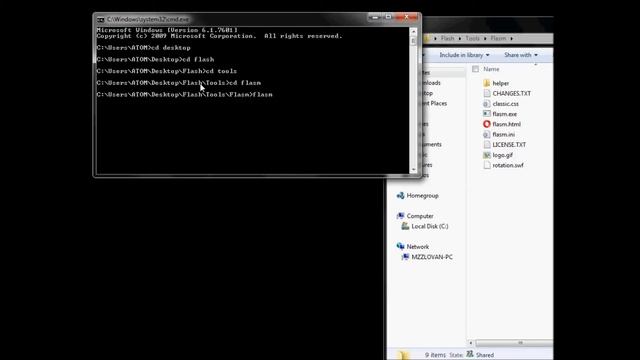The height and width of the screenshot is (360, 640).
Task: Select Computer in navigation pane
Action: click(420, 216)
